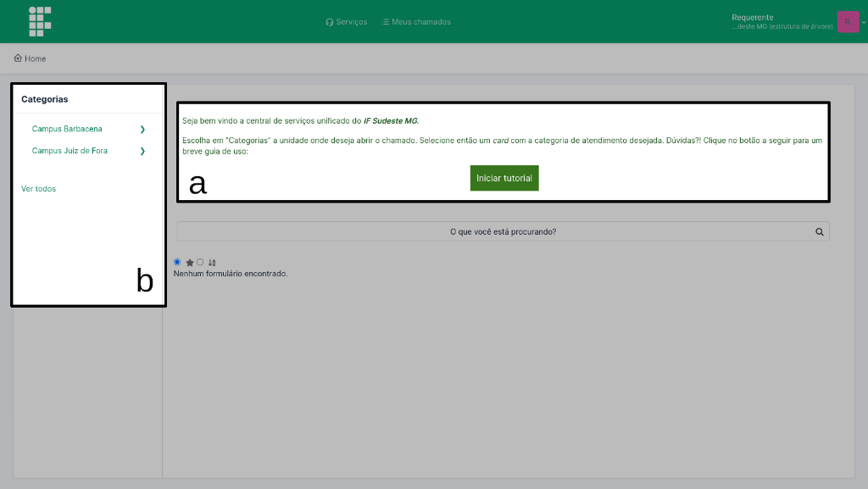Expand the user profile dropdown arrow

864,23
